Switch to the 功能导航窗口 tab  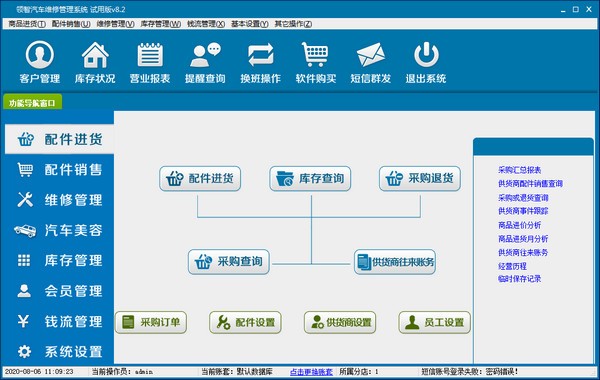[32, 103]
